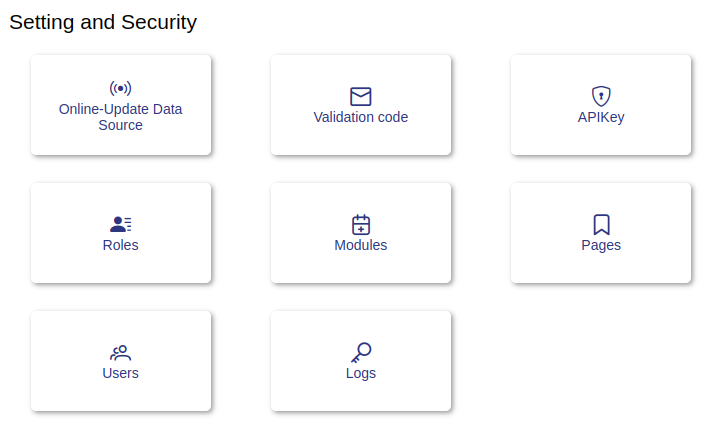Select the Validation code label
Image resolution: width=719 pixels, height=433 pixels.
click(361, 117)
